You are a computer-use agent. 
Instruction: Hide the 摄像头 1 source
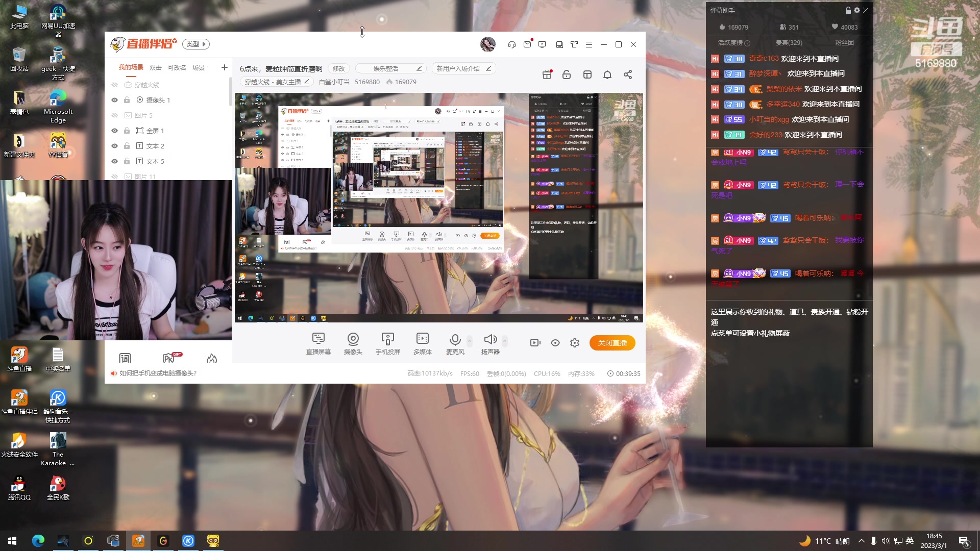pyautogui.click(x=115, y=100)
